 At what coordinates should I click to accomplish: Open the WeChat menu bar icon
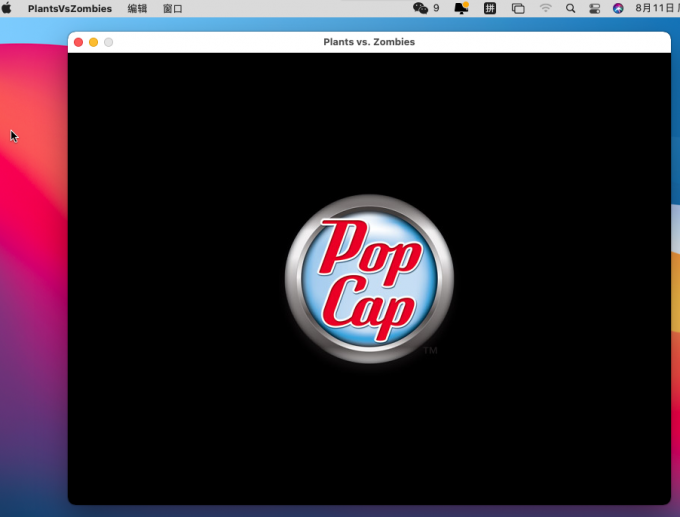(421, 8)
